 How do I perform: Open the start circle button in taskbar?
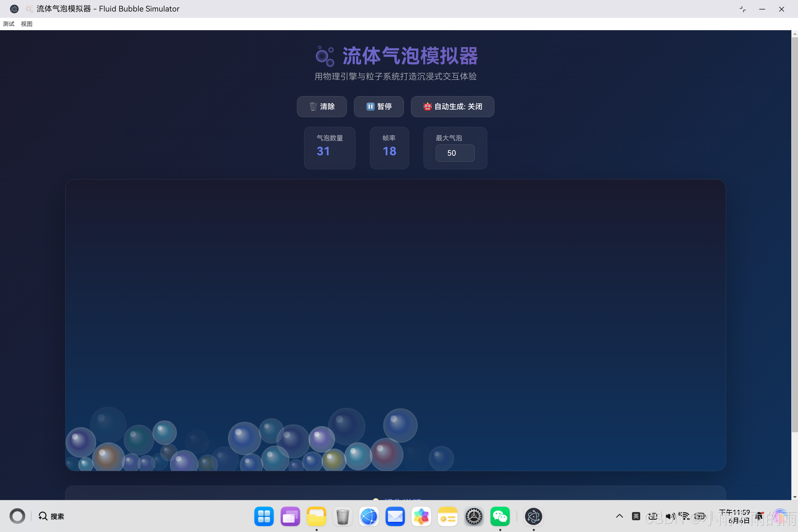pos(17,516)
